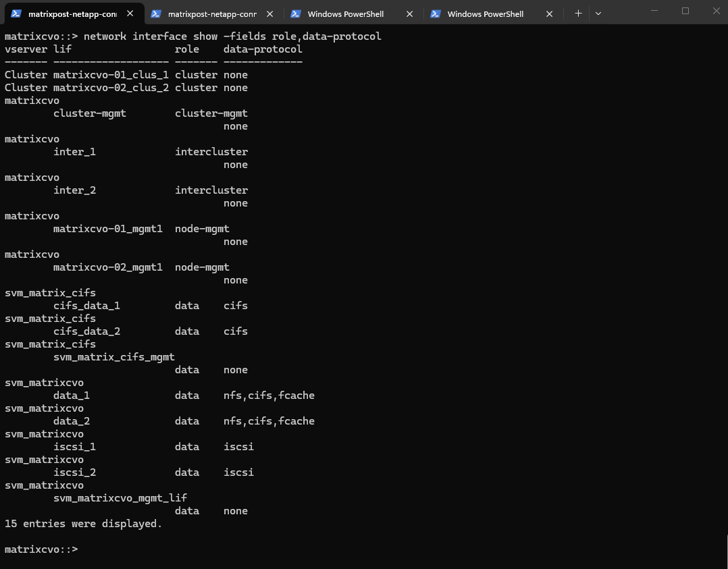Click the icon on the second matrixpost-netapp tab
Image resolution: width=728 pixels, height=569 pixels.
click(156, 13)
